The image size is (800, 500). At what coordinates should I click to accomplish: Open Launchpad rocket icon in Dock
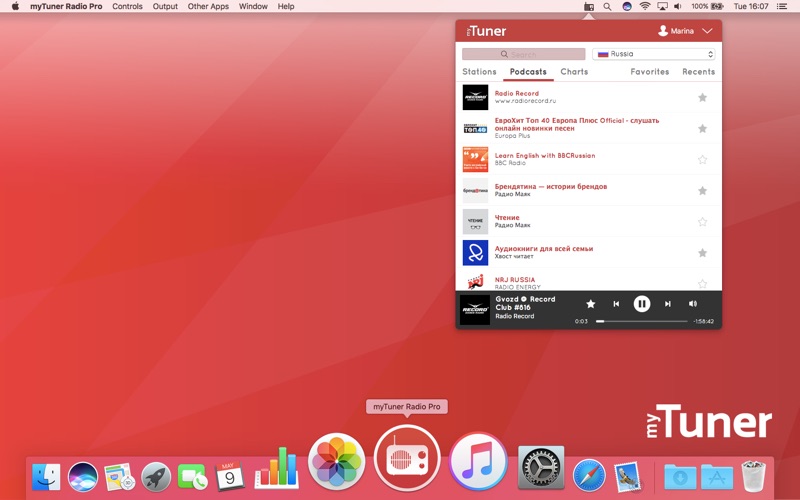coord(156,477)
